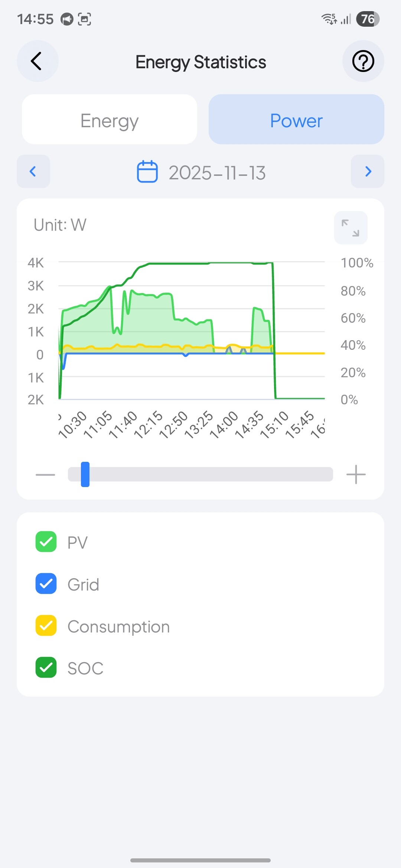Screen dimensions: 401x868
Task: Tap the battery indicator showing 76
Action: click(367, 19)
